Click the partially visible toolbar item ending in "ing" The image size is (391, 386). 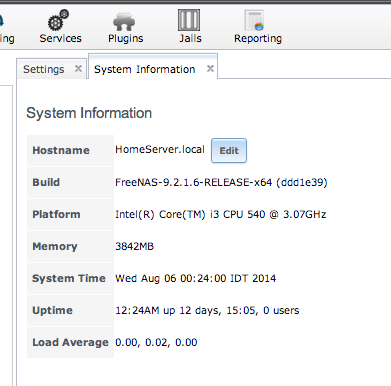point(7,38)
